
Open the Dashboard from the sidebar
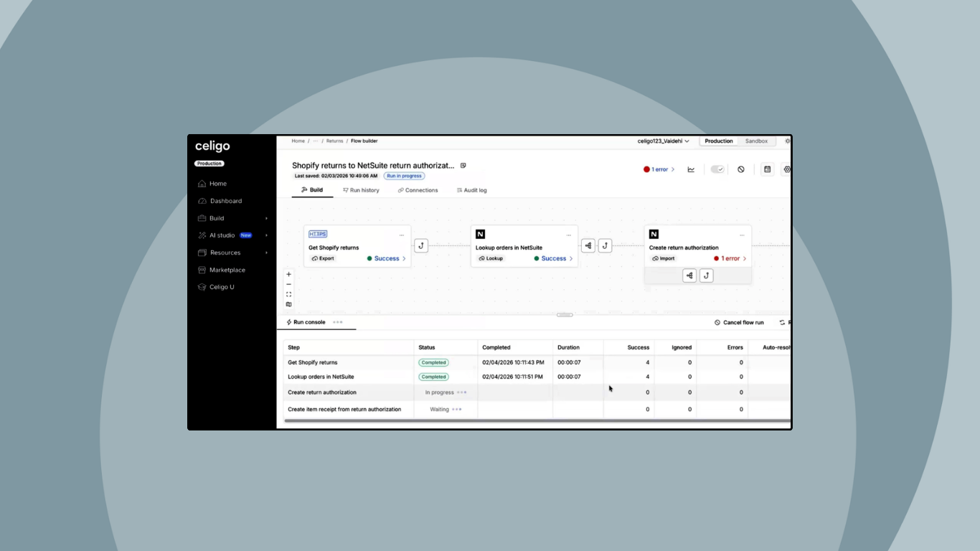(225, 201)
